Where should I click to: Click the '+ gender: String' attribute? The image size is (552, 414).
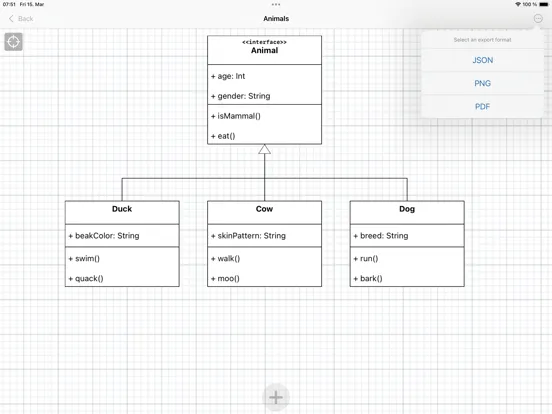(240, 96)
